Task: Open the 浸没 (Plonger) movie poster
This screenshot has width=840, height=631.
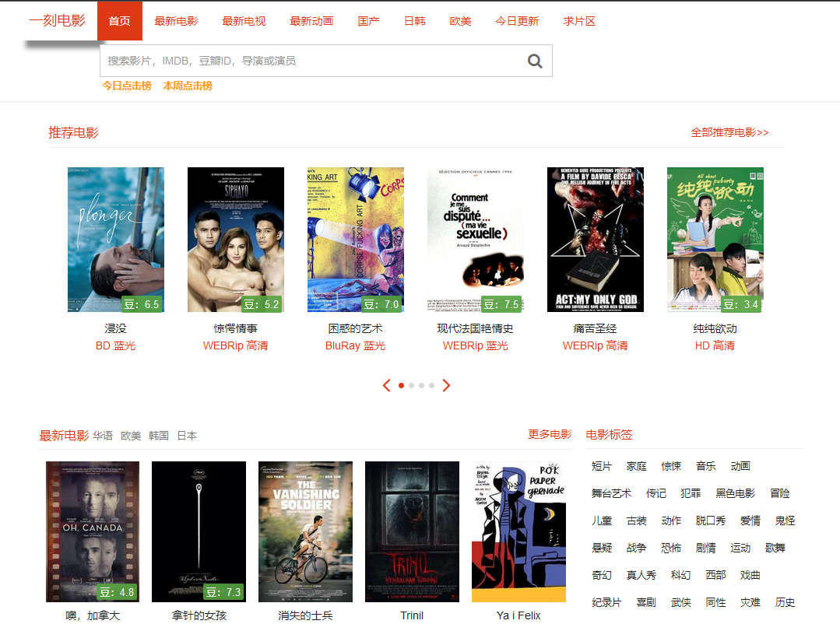Action: pyautogui.click(x=116, y=239)
